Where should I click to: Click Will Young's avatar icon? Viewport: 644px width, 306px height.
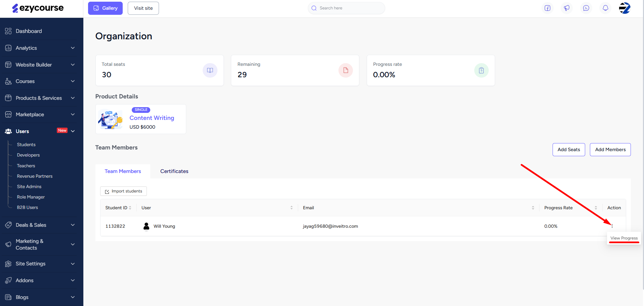coord(146,226)
